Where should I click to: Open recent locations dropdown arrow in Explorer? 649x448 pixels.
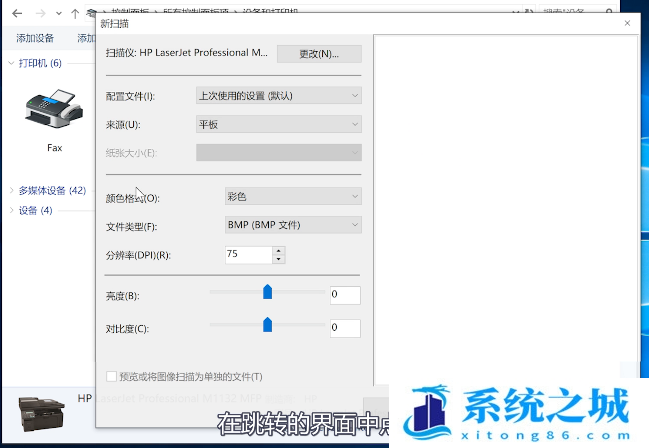click(x=59, y=14)
